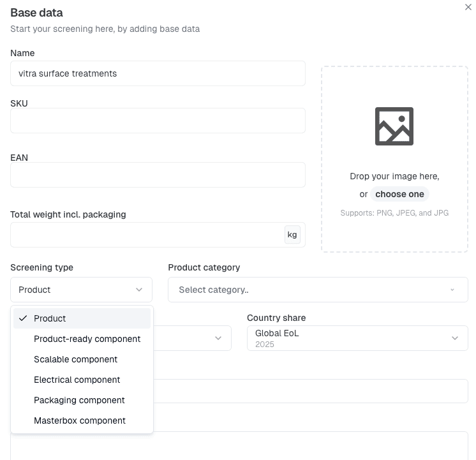Select Scalable component option
Viewport: 476px width, 460px height.
[x=75, y=359]
